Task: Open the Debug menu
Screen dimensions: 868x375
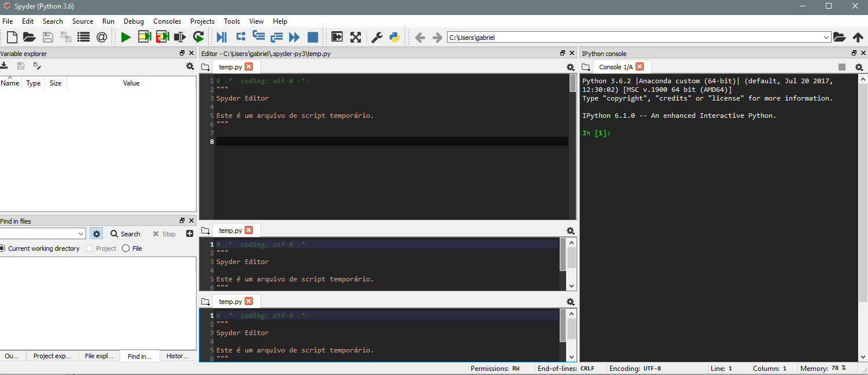Action: (134, 21)
